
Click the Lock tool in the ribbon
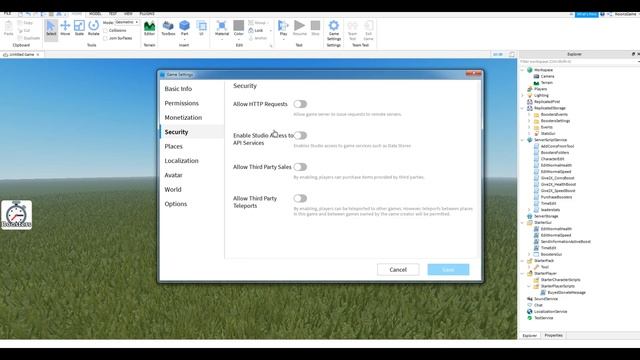point(256,31)
